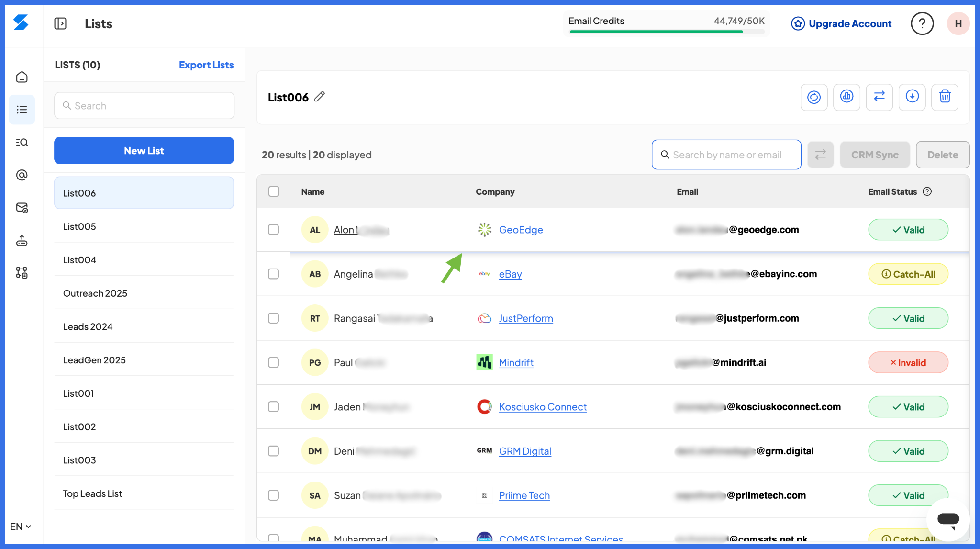The width and height of the screenshot is (980, 549).
Task: Click the GeoEdge company logo
Action: point(484,230)
